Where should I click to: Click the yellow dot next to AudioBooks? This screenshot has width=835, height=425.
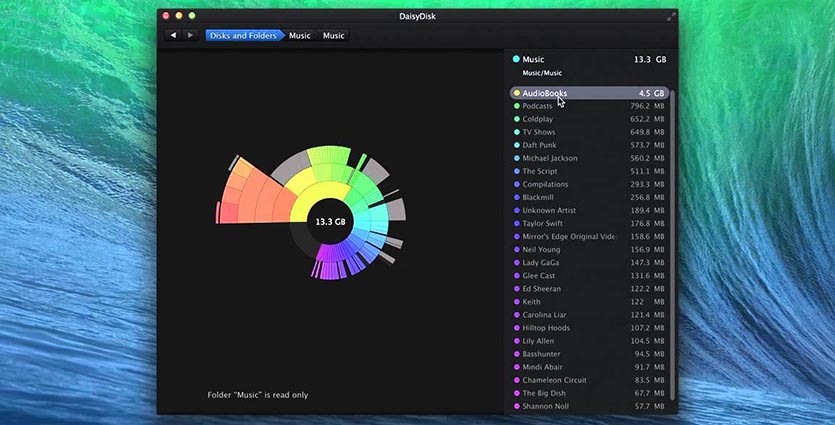[516, 93]
